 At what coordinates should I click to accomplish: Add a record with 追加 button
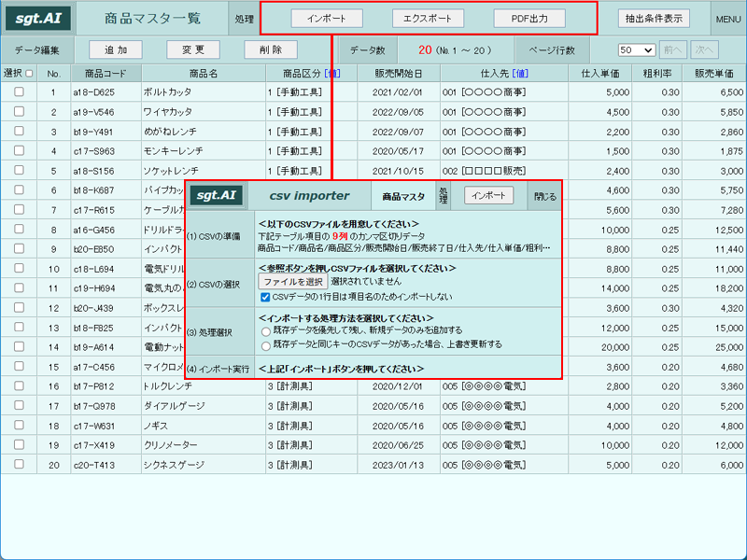(116, 49)
